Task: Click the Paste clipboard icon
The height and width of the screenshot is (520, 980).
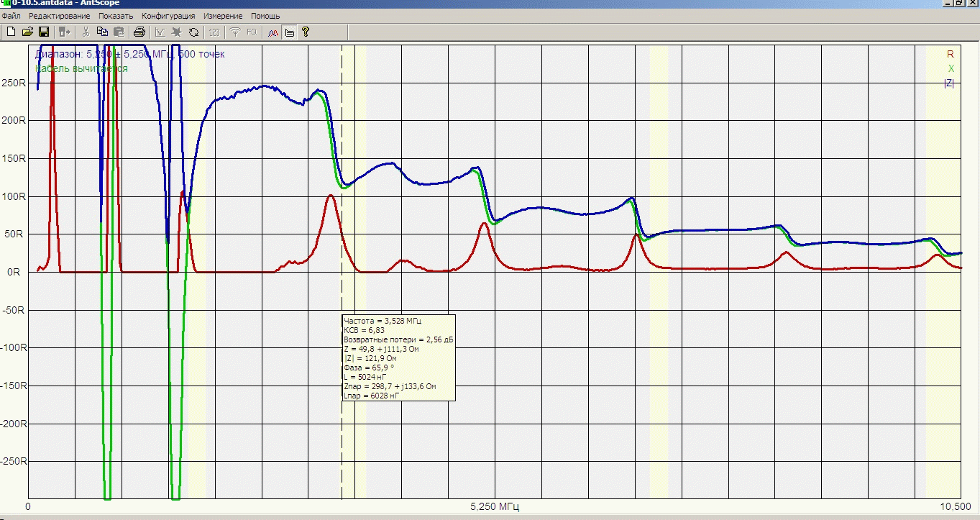Action: (x=119, y=32)
